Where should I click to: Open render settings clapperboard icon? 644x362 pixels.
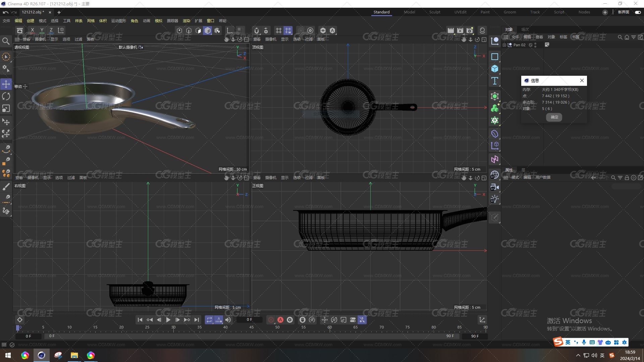coord(470,31)
